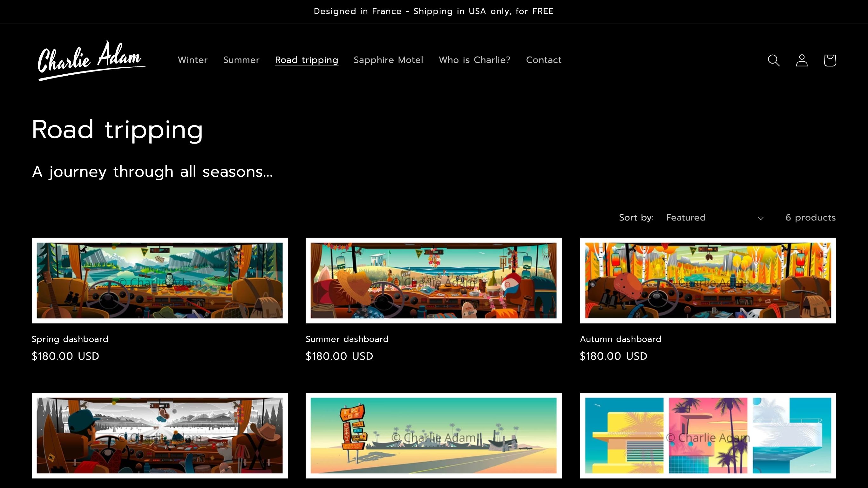This screenshot has width=868, height=488.
Task: Click the Autumn dashboard artwork image
Action: pyautogui.click(x=708, y=281)
